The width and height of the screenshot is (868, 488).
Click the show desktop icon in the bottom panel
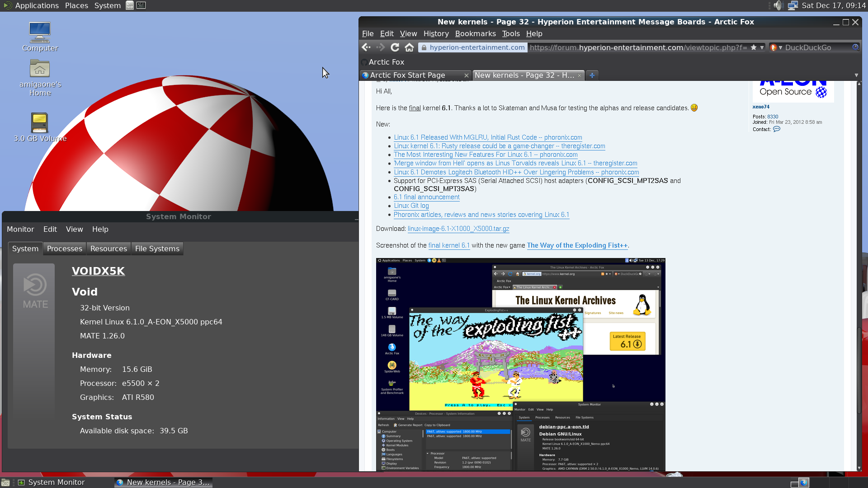(x=5, y=483)
